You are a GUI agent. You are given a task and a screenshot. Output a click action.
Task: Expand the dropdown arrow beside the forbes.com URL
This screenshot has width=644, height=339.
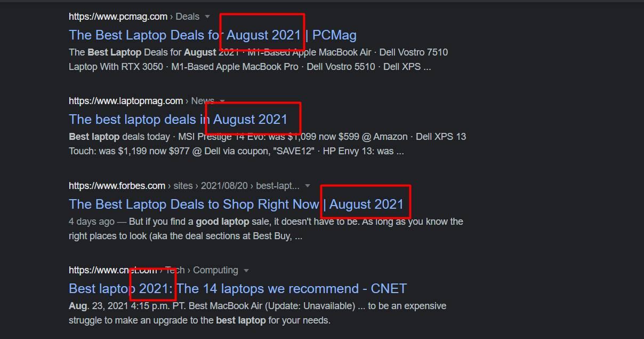pyautogui.click(x=308, y=186)
